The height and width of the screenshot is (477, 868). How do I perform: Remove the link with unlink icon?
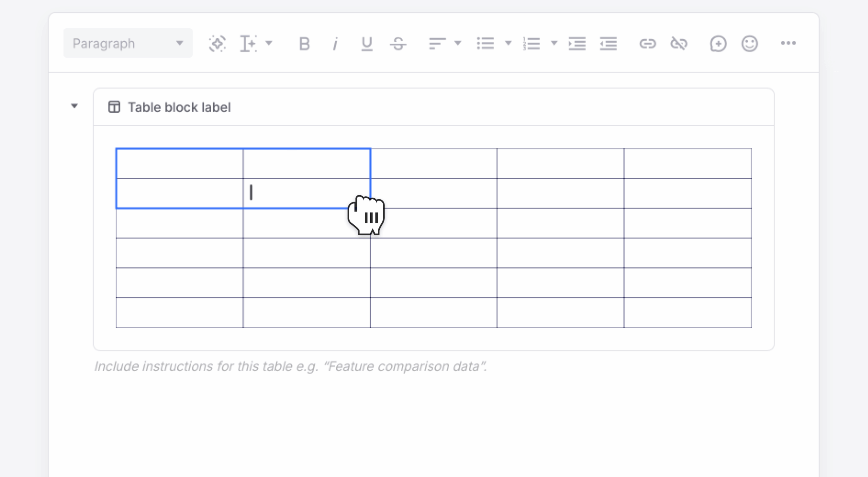click(679, 43)
